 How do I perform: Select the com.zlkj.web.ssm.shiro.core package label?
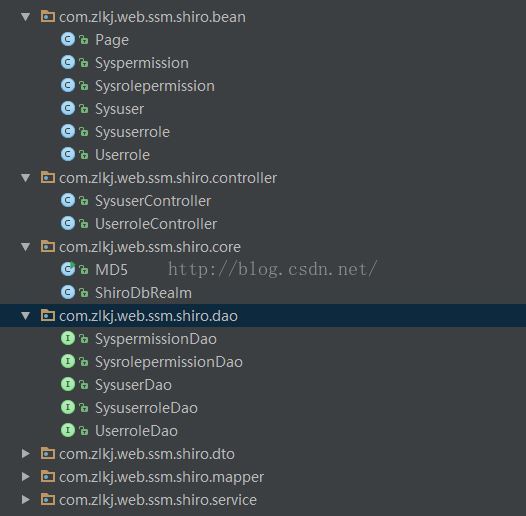point(150,247)
